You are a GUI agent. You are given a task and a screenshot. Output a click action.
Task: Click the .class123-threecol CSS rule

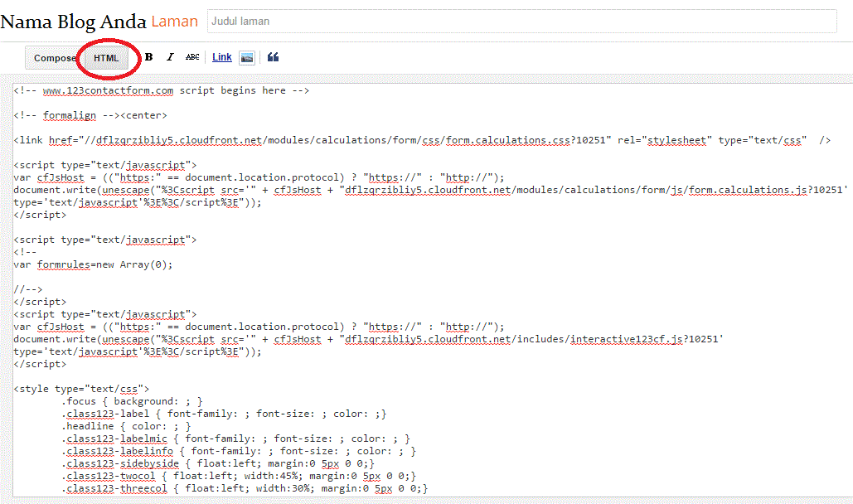(245, 489)
